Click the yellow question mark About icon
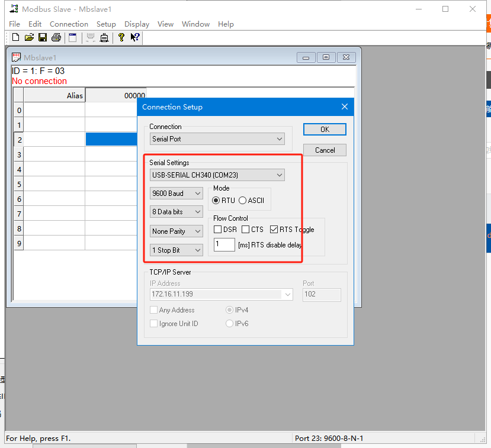The height and width of the screenshot is (448, 491). 121,38
